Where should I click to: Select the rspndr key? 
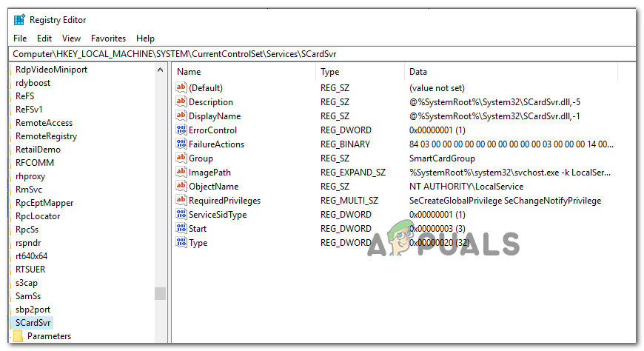pyautogui.click(x=28, y=243)
